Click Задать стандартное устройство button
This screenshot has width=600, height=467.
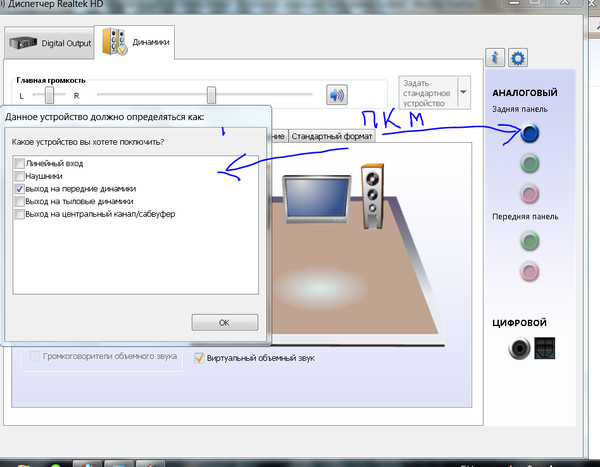428,93
